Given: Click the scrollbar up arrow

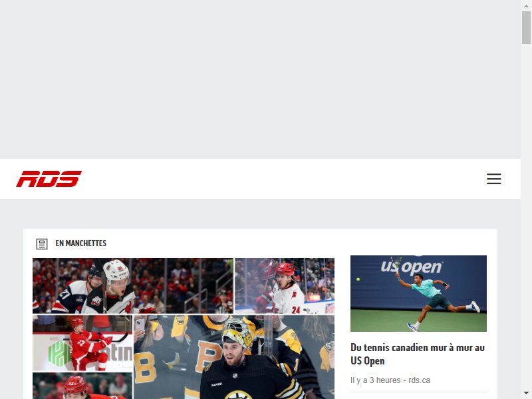Looking at the screenshot, I should click(x=526, y=5).
